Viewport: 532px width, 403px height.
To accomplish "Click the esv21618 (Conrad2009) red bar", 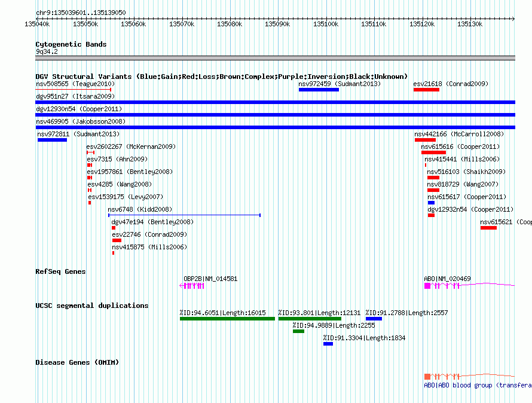I will tap(426, 90).
